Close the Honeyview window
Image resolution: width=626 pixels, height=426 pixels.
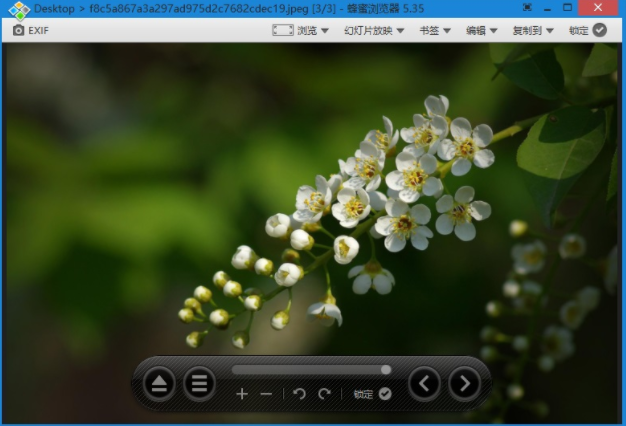(x=598, y=8)
